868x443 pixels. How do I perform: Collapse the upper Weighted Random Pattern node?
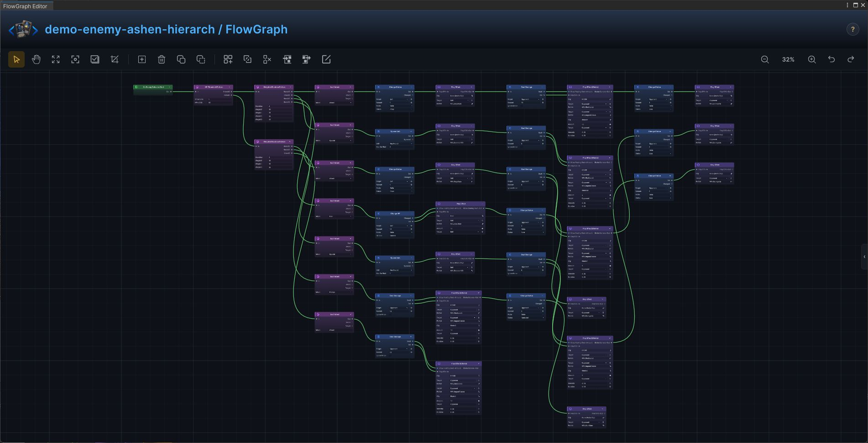(291, 87)
